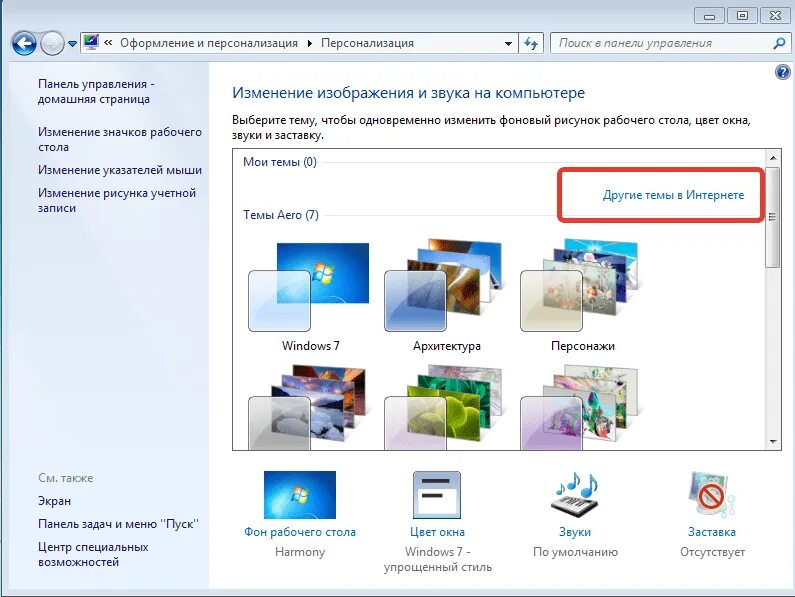Maximize the Персонализация window
Screen dimensions: 795x597
(x=742, y=16)
